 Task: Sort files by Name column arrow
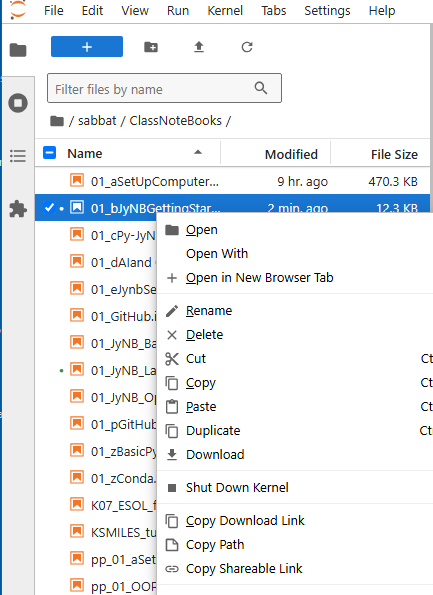[198, 153]
